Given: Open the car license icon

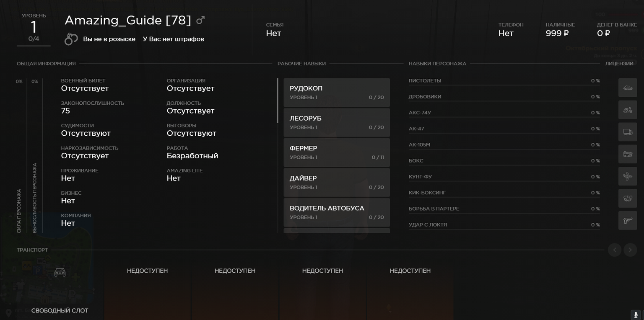Looking at the screenshot, I should pos(628,88).
